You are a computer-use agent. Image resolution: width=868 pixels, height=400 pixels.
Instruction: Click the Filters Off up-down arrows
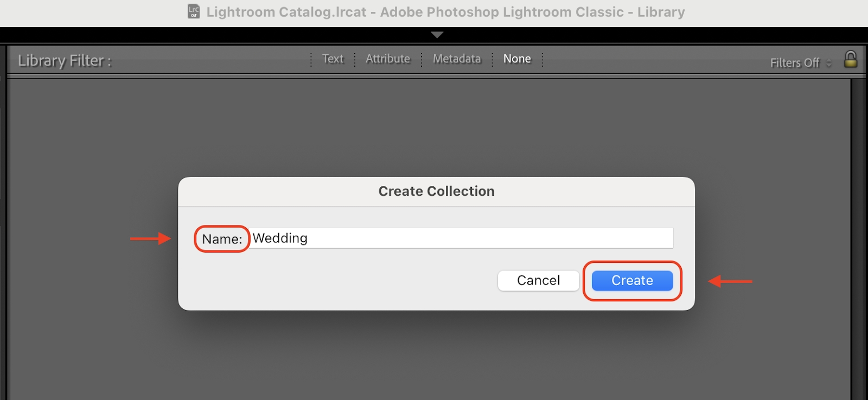click(828, 63)
